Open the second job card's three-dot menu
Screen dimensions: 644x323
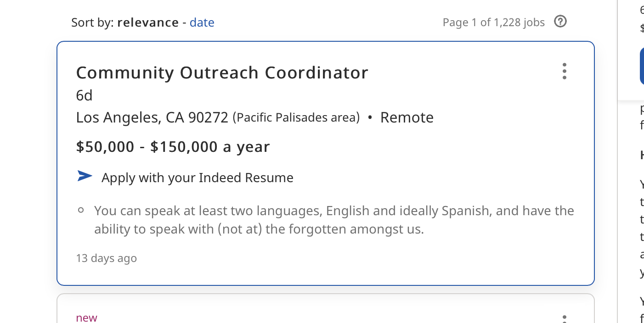click(x=565, y=318)
